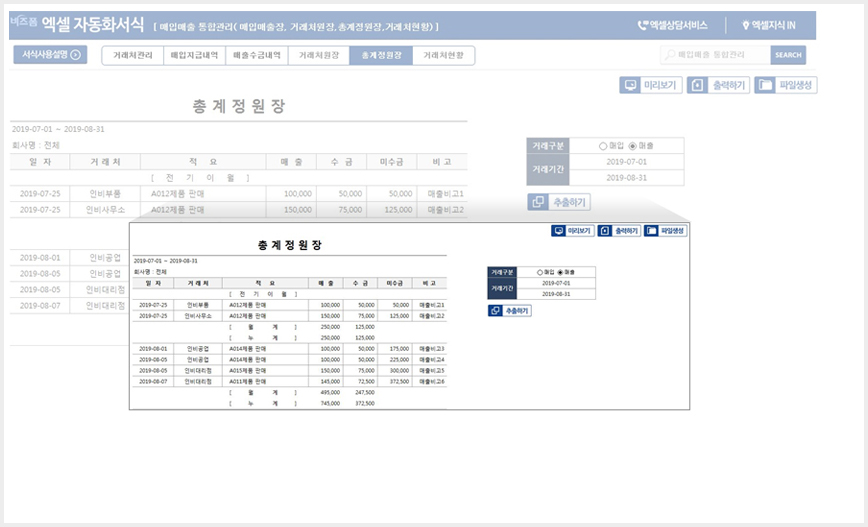Click the dark-blue folder icon in the inset
868x527 pixels.
pos(652,231)
